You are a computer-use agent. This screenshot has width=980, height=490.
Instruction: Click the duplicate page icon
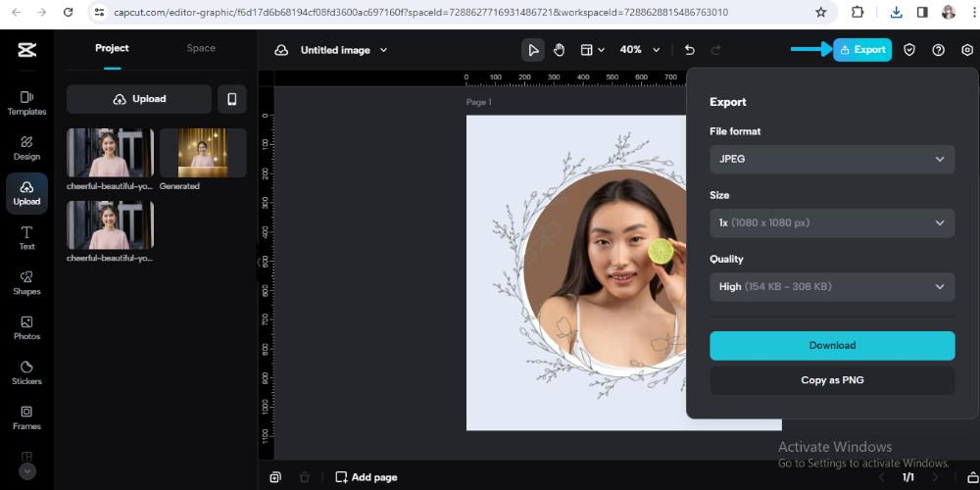pyautogui.click(x=275, y=477)
